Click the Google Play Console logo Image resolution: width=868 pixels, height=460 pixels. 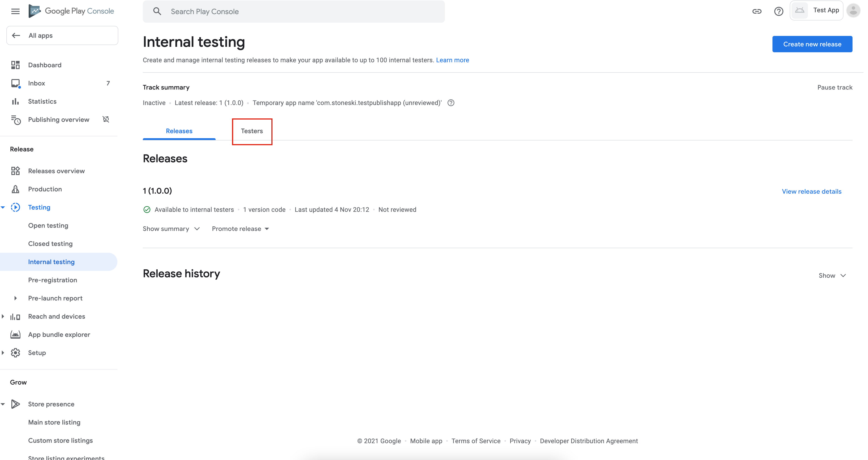click(71, 11)
